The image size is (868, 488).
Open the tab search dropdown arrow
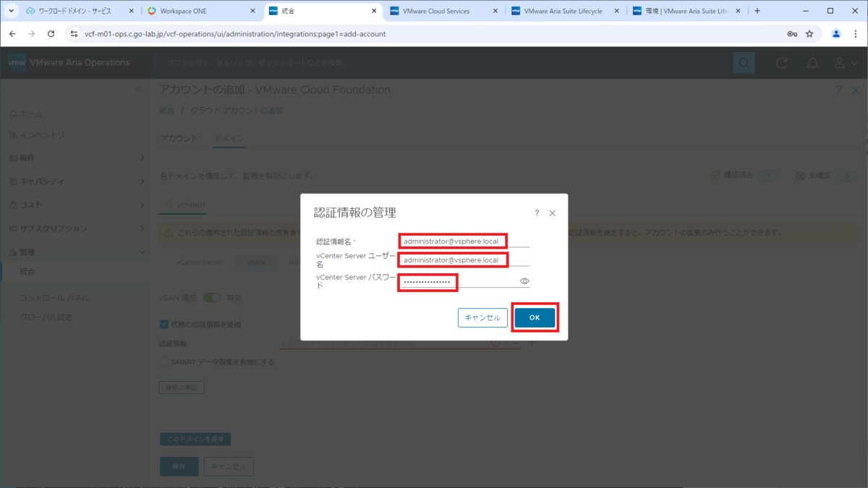click(11, 11)
